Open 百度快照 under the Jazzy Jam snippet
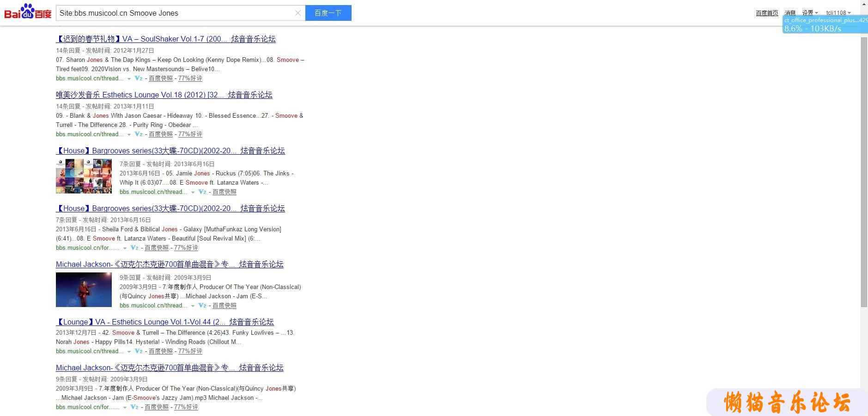868x416 pixels. point(157,407)
